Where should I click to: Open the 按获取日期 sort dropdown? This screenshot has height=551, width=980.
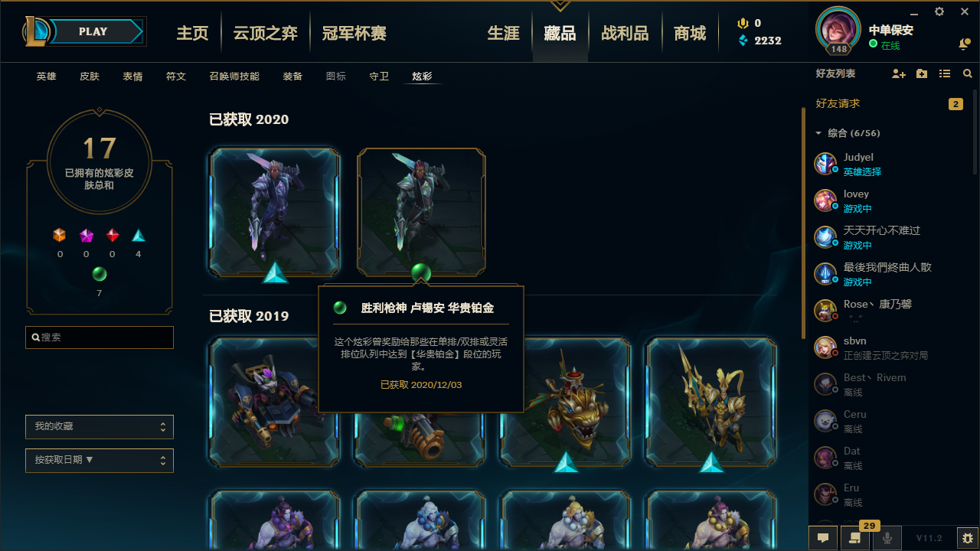coord(100,461)
